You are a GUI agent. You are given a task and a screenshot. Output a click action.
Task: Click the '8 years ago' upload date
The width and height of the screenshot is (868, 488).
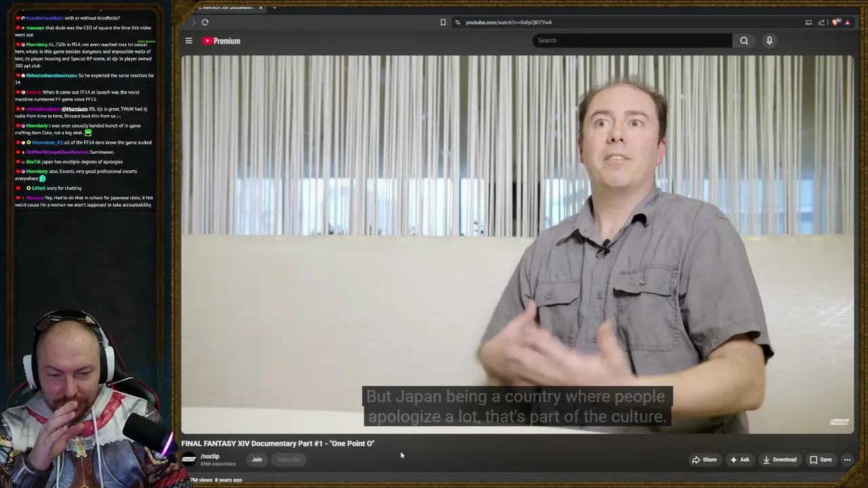click(x=229, y=480)
